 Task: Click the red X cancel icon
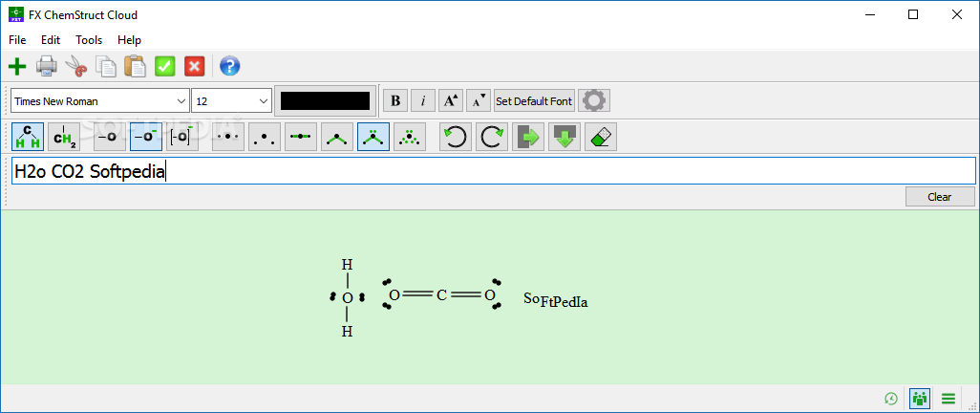click(194, 66)
